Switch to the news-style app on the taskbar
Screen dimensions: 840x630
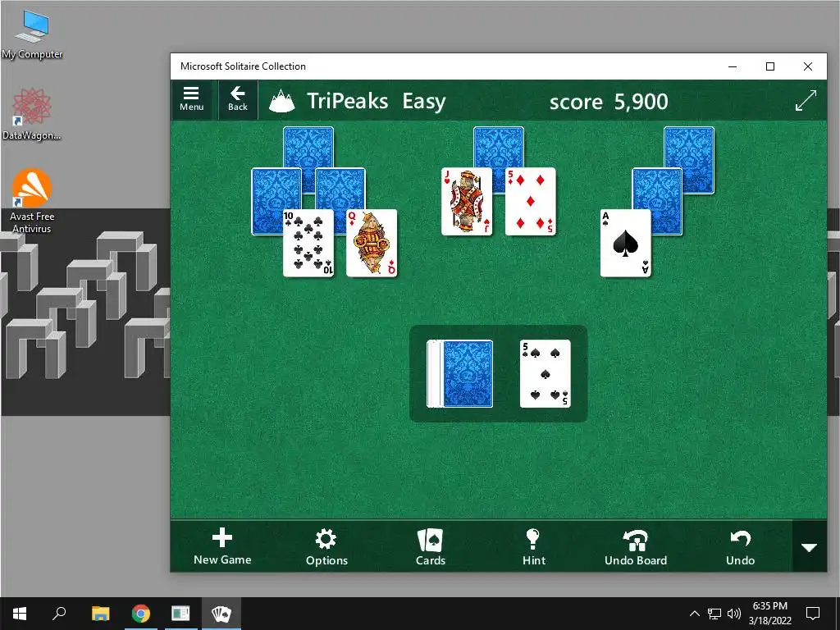point(180,614)
